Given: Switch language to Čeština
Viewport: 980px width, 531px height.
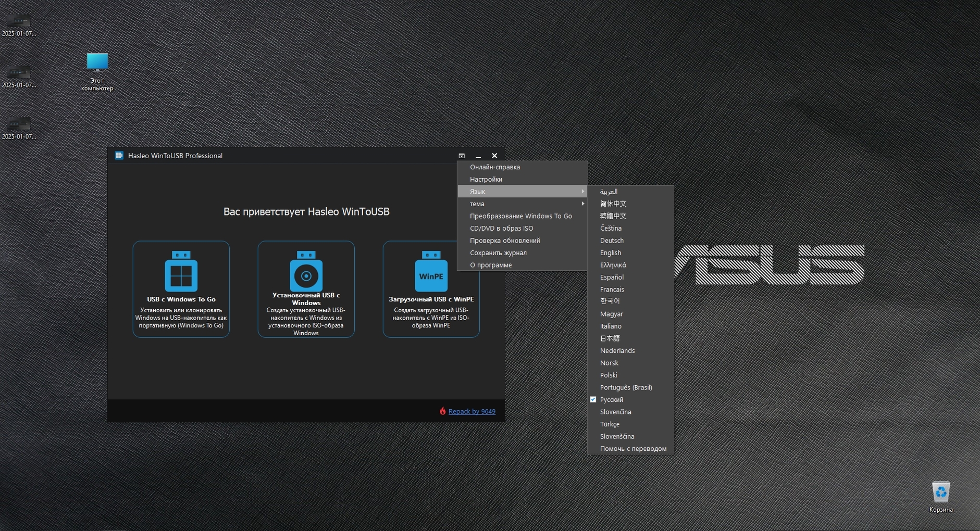Looking at the screenshot, I should (630, 228).
